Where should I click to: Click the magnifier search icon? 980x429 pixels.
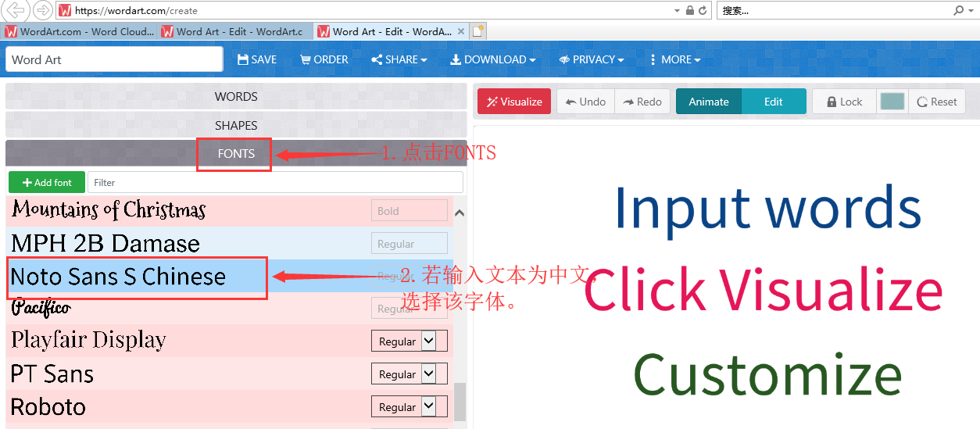pos(959,11)
